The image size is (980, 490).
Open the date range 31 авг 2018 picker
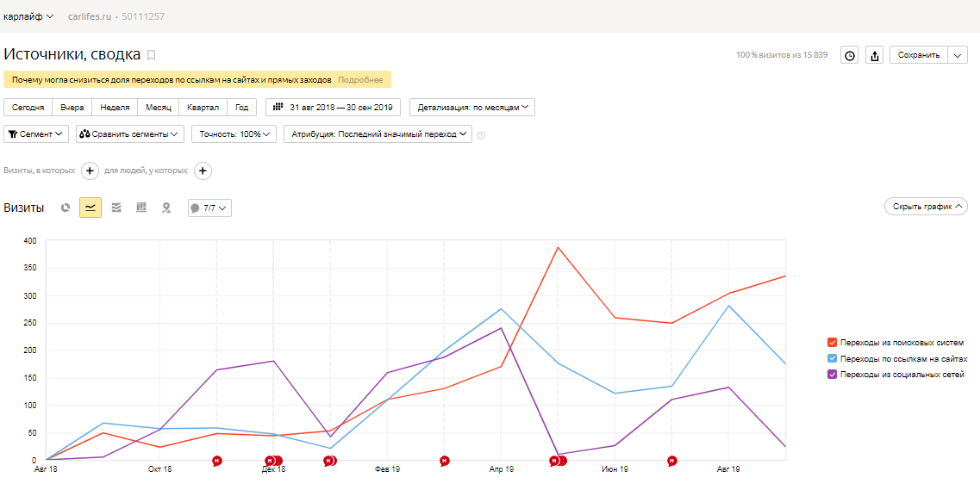[x=333, y=108]
